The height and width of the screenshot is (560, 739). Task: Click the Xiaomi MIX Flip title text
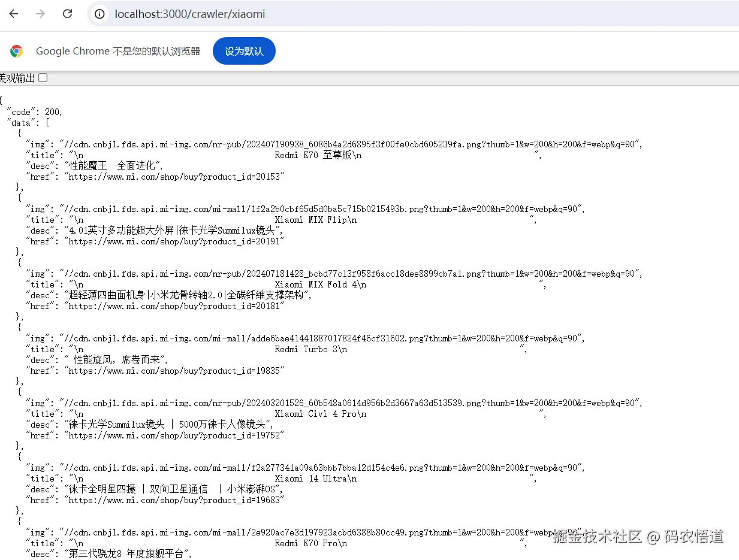(x=311, y=220)
